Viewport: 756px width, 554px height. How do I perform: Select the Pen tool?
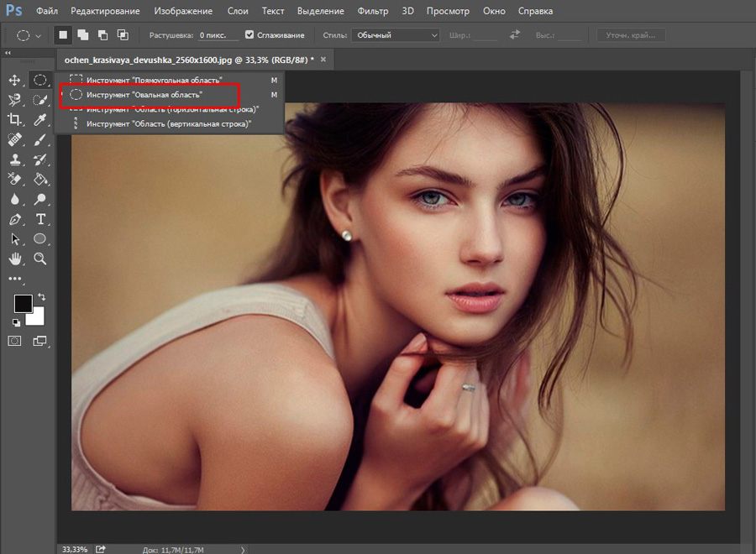coord(14,219)
